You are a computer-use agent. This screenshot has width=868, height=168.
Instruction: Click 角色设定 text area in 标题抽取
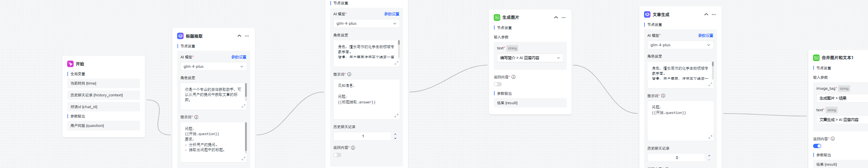pos(213,96)
